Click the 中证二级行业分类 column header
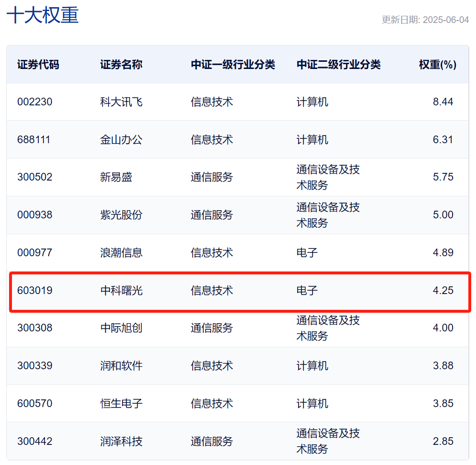 coord(339,65)
